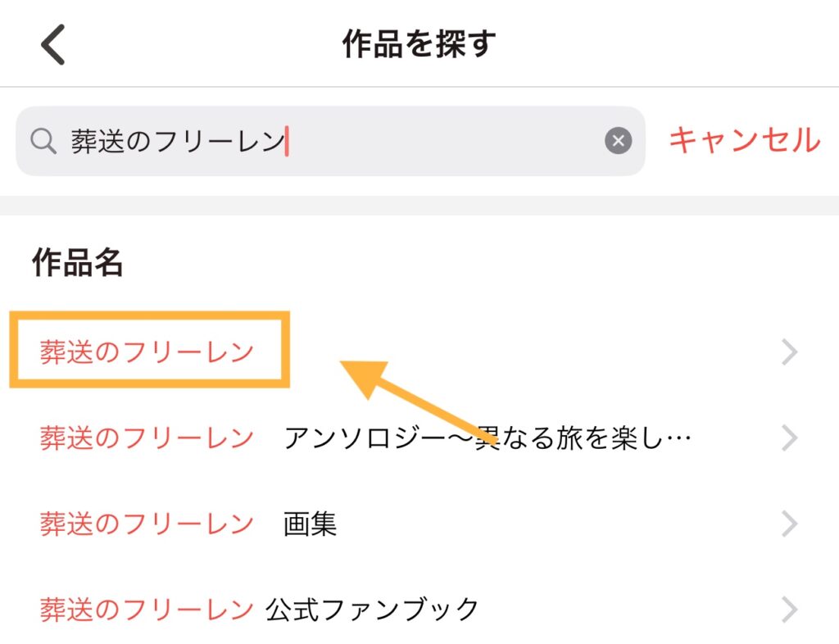Click red 葬送のフリーレン text in fanbook row
Viewport: 839px width, 644px height.
(147, 610)
